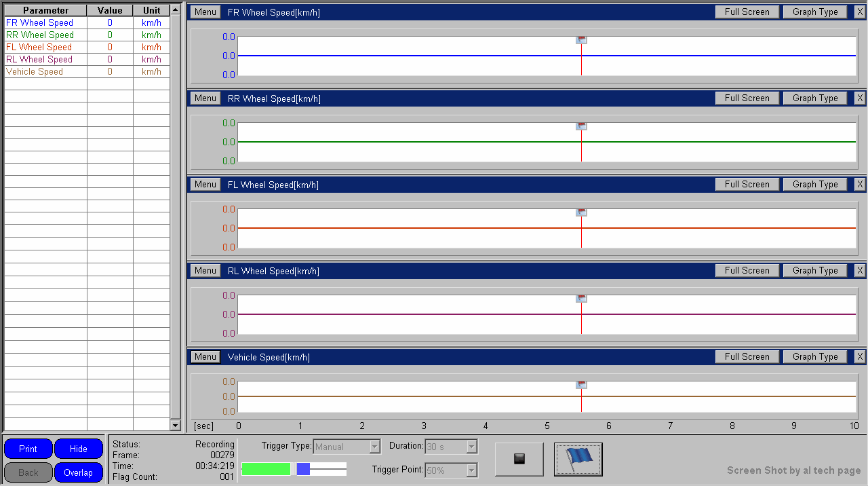868x486 pixels.
Task: Open the Trigger Point dropdown
Action: point(472,470)
